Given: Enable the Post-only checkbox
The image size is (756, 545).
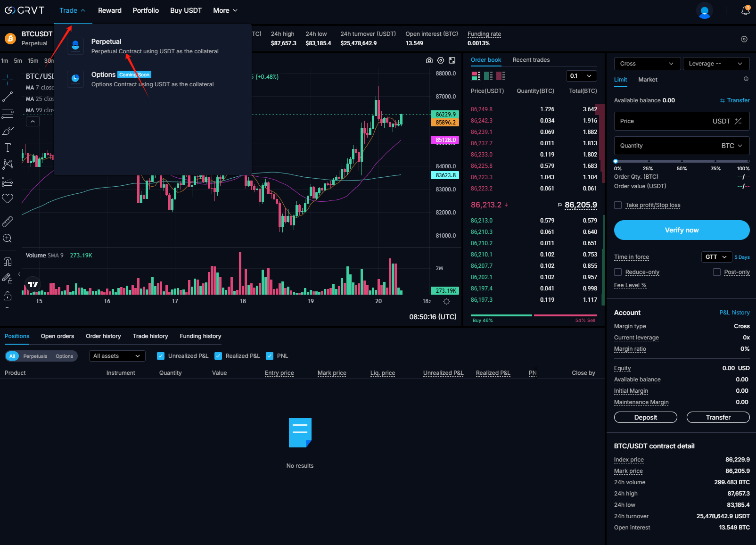Looking at the screenshot, I should click(x=717, y=272).
